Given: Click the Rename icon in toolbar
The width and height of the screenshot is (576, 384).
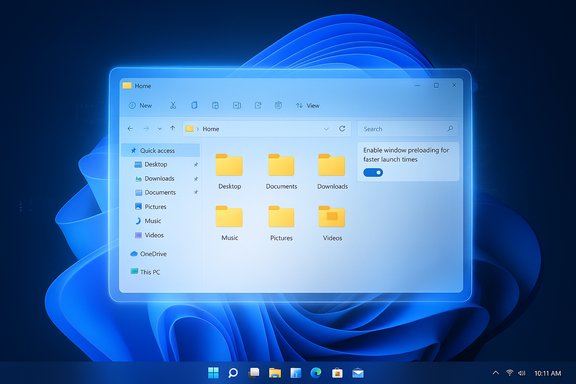Looking at the screenshot, I should tap(237, 105).
